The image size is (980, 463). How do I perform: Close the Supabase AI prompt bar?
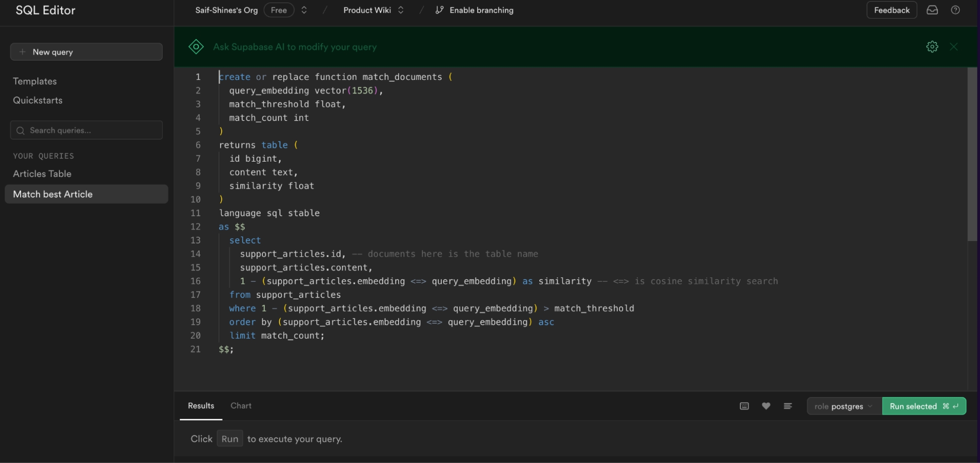pos(954,47)
